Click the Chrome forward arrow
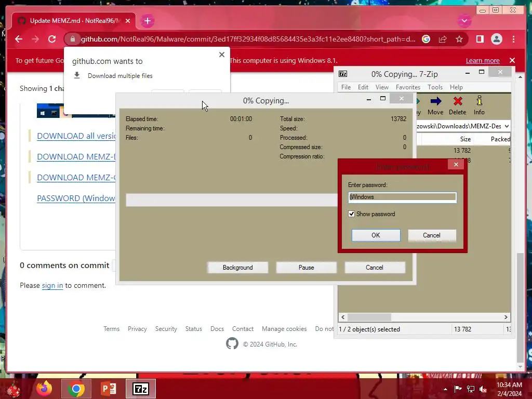Viewport: 532px width, 399px height. tap(35, 39)
